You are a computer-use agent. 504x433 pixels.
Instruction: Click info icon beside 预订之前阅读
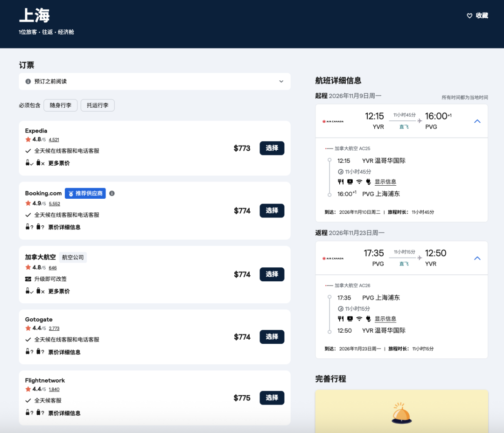click(x=28, y=82)
